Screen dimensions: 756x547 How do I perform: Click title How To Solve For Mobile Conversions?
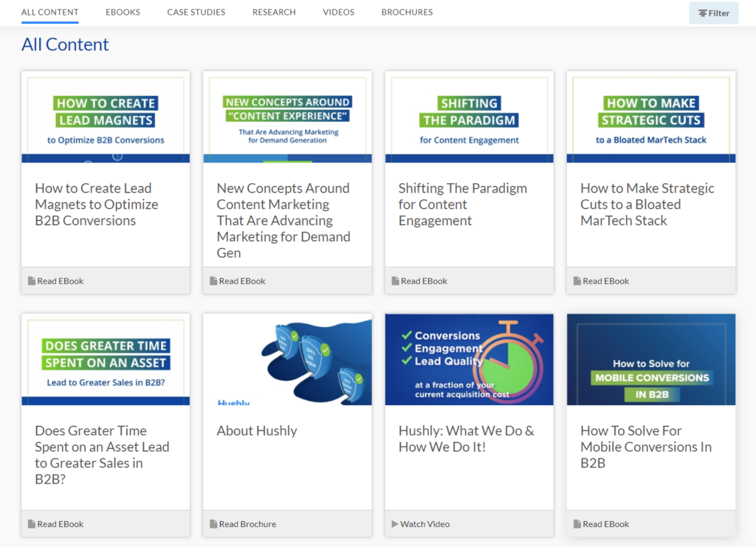point(646,447)
